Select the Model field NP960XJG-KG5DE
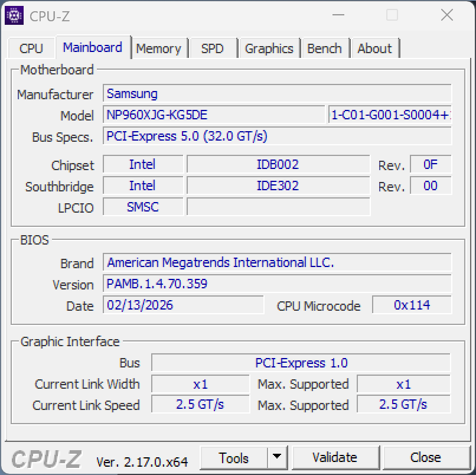The width and height of the screenshot is (476, 475). point(214,115)
